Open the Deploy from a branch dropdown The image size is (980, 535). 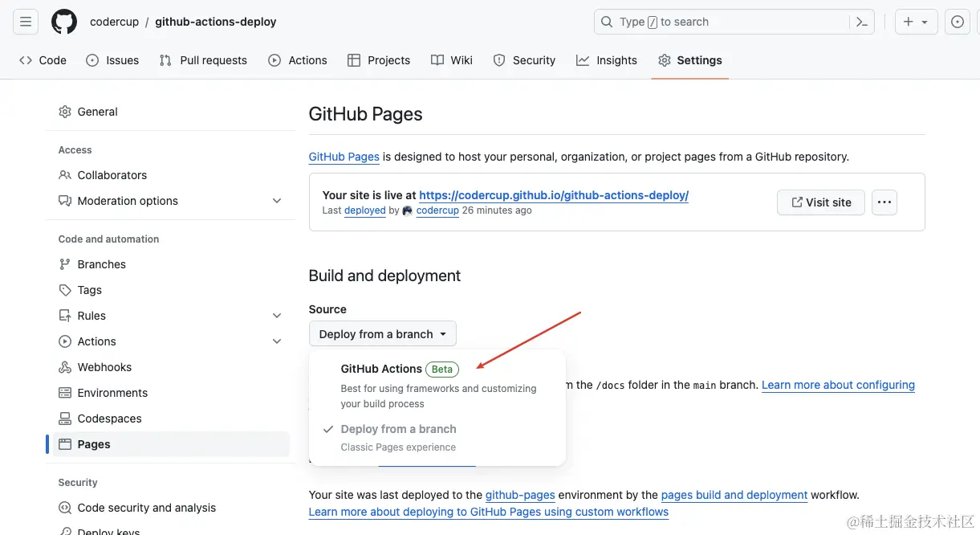(x=383, y=334)
